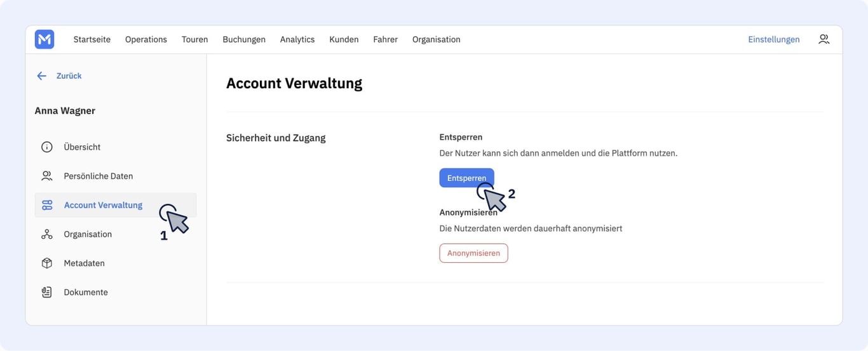The height and width of the screenshot is (351, 868).
Task: Click text 'Der Nutzer kann sich dann anmelden'
Action: pos(508,154)
